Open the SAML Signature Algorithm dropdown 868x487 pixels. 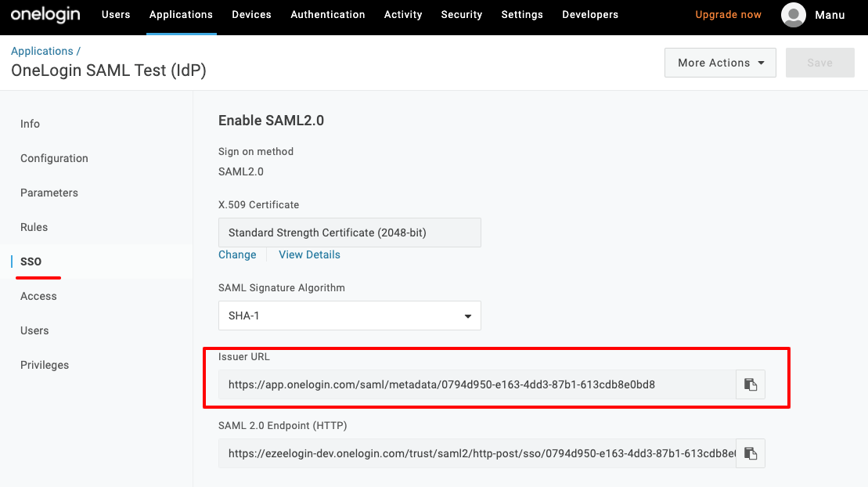click(x=349, y=316)
